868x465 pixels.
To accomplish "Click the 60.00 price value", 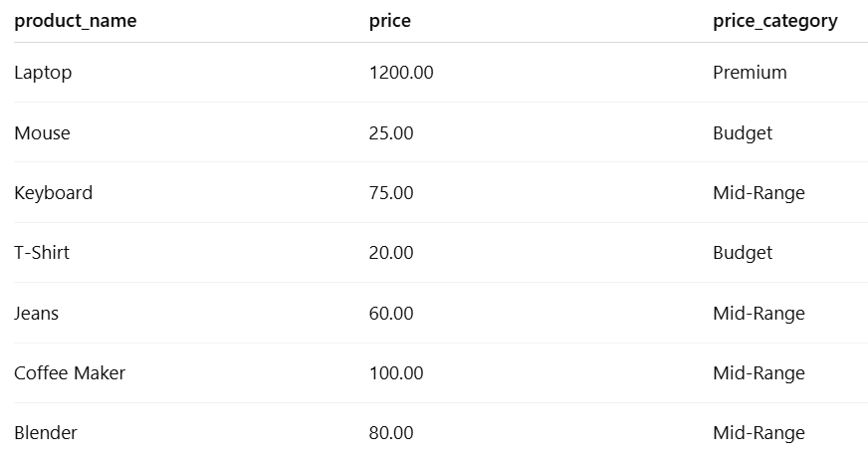I will [391, 314].
